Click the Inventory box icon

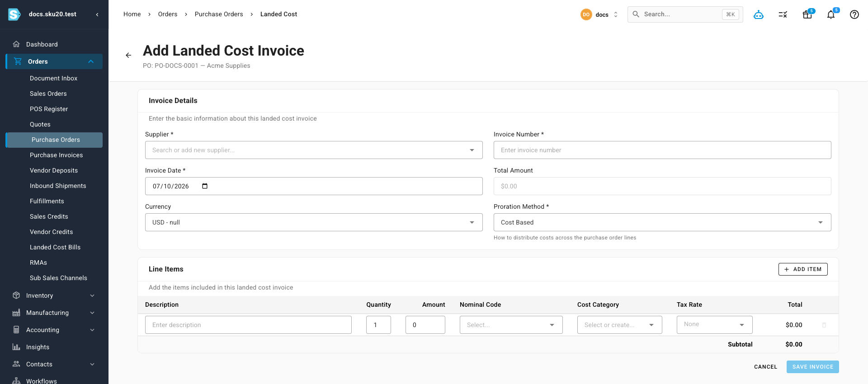(16, 295)
